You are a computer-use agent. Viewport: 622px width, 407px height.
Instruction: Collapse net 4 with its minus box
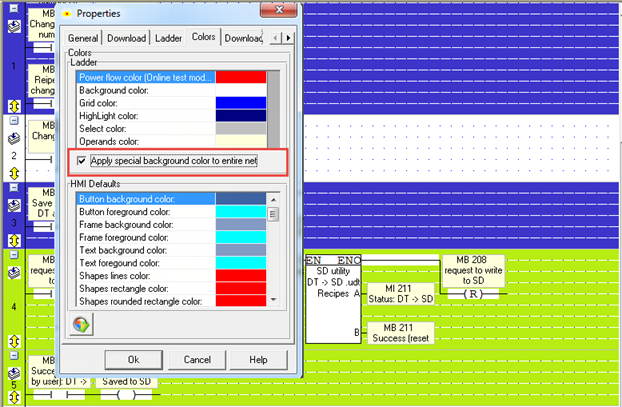coord(14,254)
